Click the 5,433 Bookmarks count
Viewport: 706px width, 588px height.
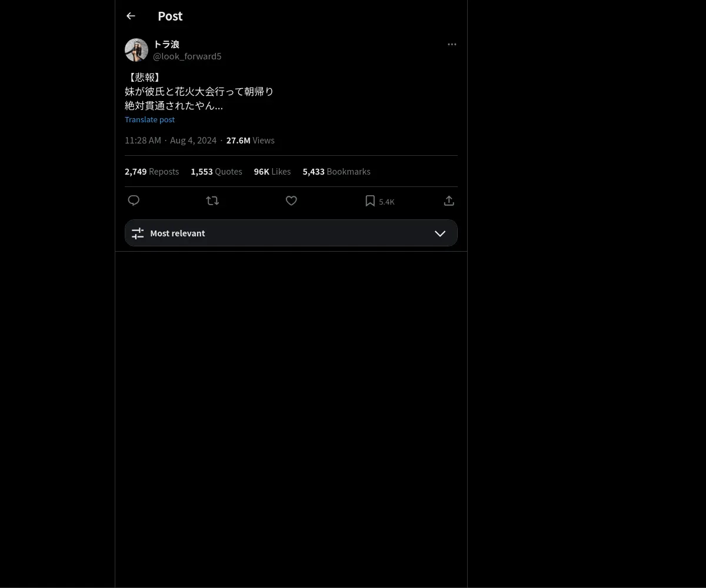337,172
